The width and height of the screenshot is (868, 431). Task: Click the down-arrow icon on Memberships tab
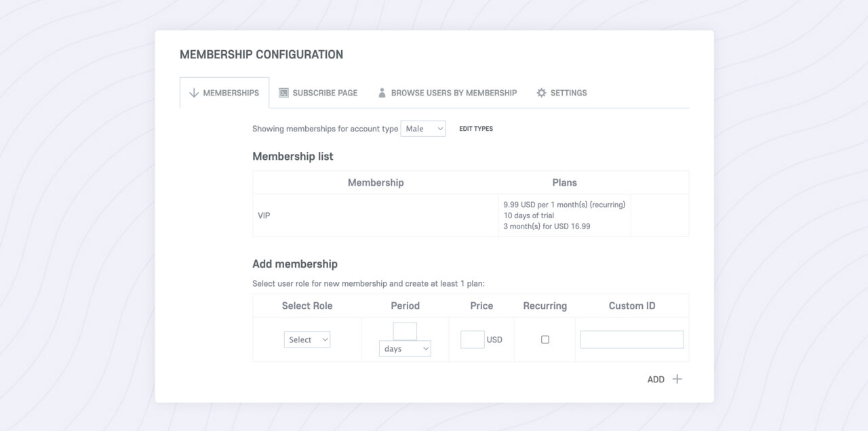coord(194,93)
